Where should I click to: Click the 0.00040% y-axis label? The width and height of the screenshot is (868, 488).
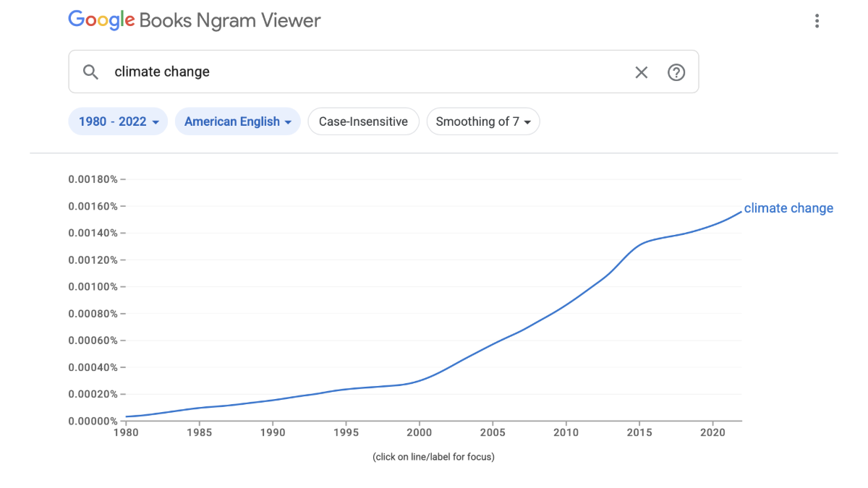tap(93, 367)
